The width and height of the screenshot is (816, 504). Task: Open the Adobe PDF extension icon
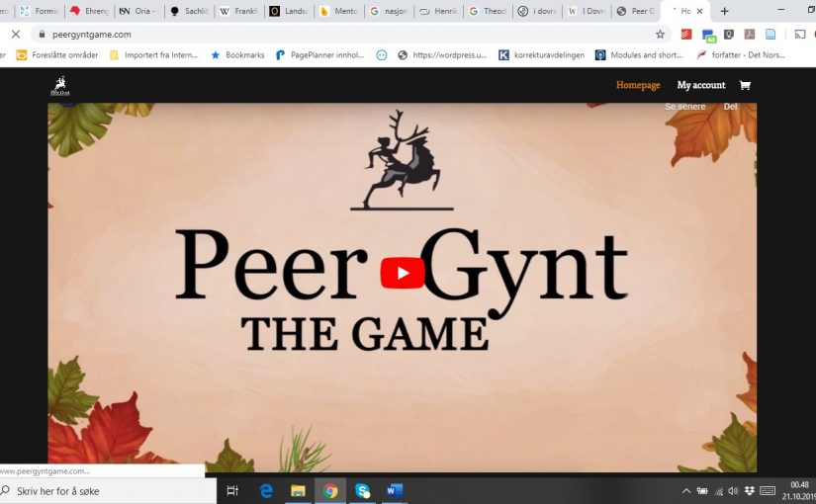(x=750, y=35)
